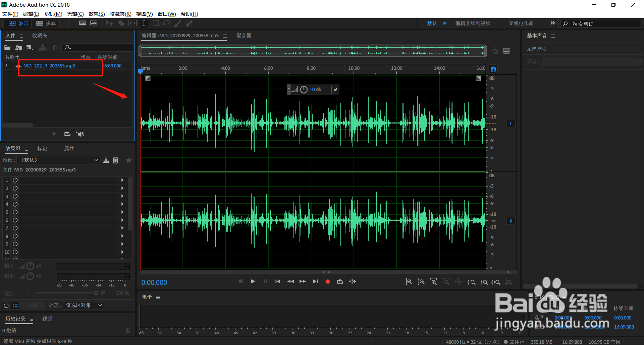The width and height of the screenshot is (644, 345).
Task: Zoom in amplitude
Action: (x=409, y=282)
